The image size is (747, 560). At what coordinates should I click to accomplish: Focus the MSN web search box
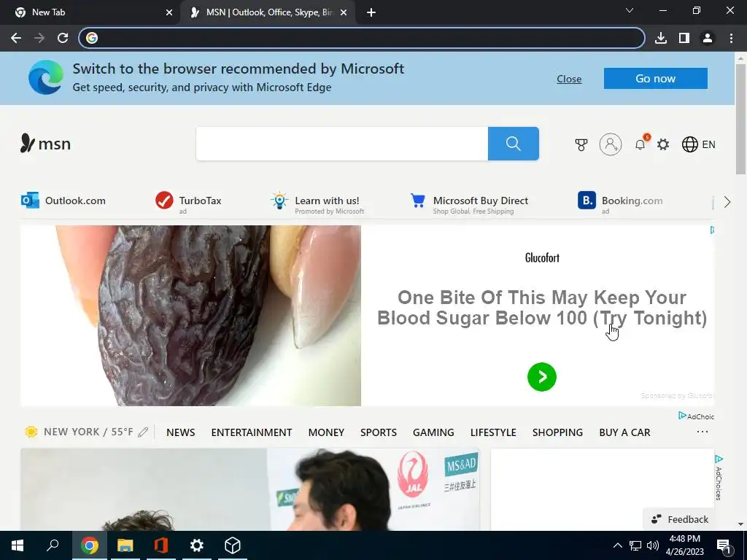click(x=342, y=144)
